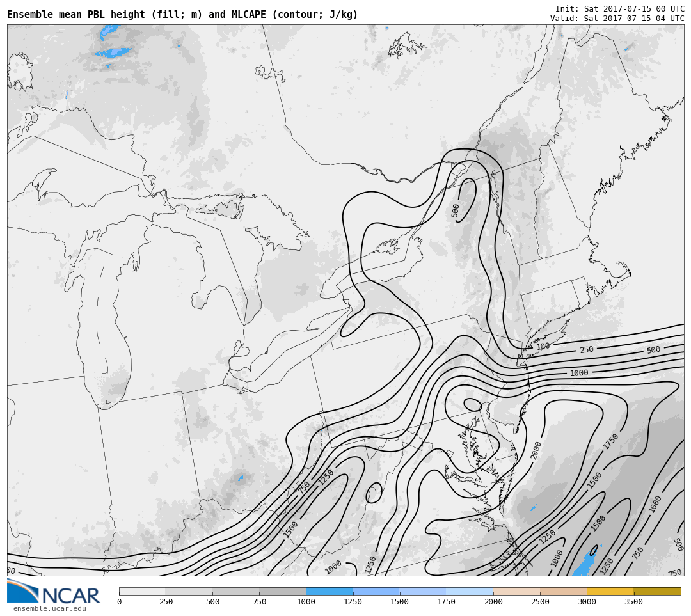Image resolution: width=691 pixels, height=616 pixels.
Task: Pick the 1750–2000 palest blue colorbar segment
Action: [x=470, y=591]
